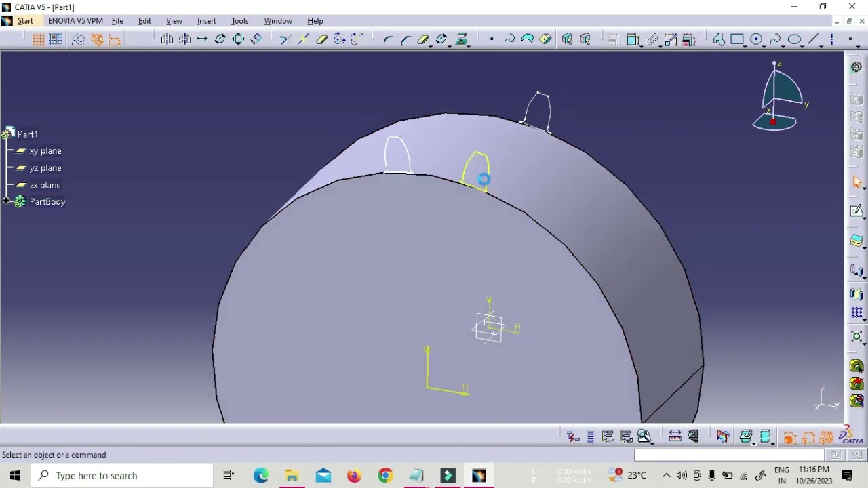Select the Spline tool
Screen dimensions: 868x488
point(775,39)
